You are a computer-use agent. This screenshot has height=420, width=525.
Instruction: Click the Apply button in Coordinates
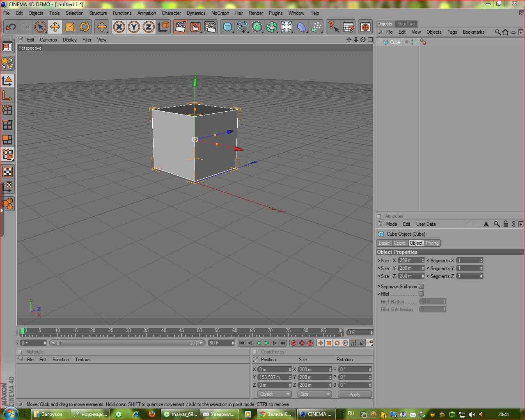(x=355, y=394)
